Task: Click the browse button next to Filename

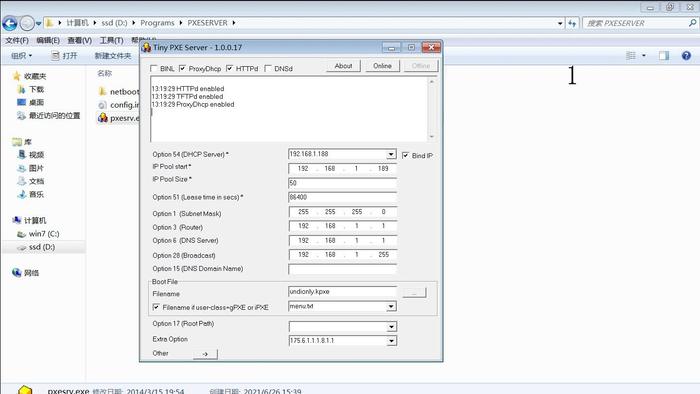Action: (x=414, y=293)
